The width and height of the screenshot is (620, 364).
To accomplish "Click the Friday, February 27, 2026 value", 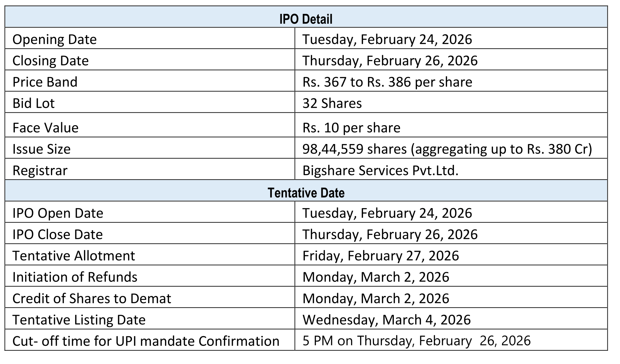I will coord(381,256).
